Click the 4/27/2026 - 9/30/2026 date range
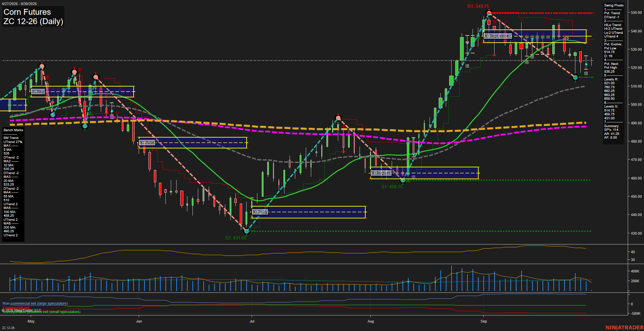 pyautogui.click(x=19, y=4)
